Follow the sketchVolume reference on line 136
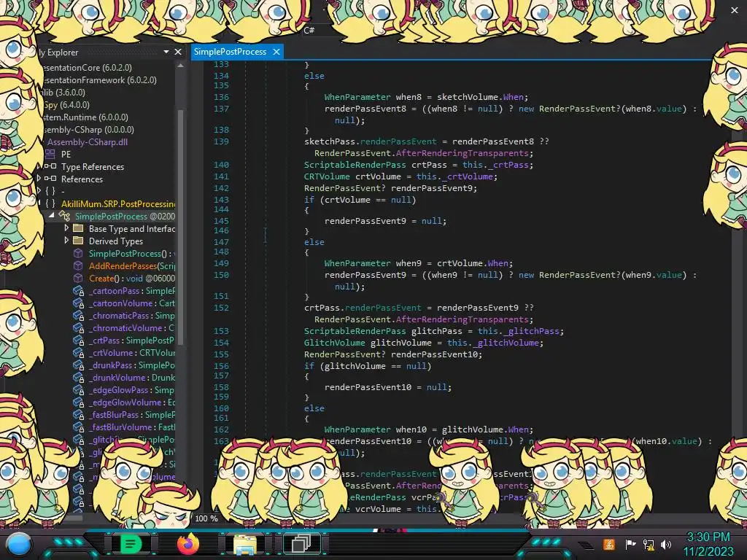Image resolution: width=747 pixels, height=560 pixels. (468, 97)
